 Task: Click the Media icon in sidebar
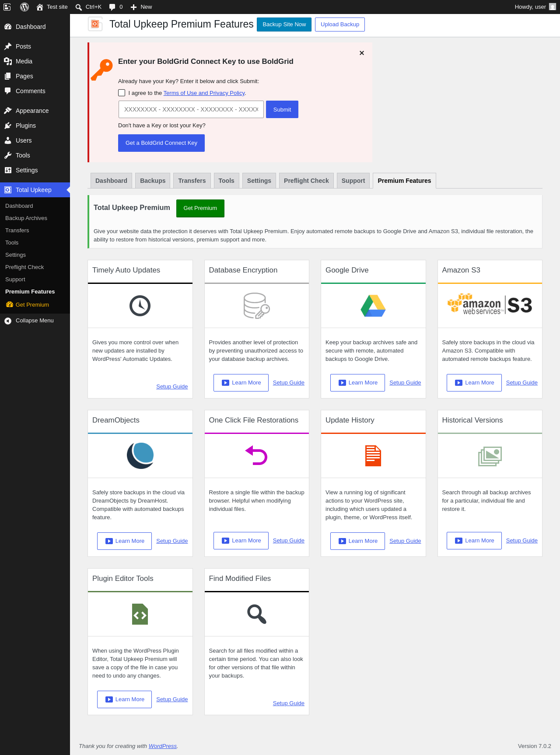(x=8, y=61)
